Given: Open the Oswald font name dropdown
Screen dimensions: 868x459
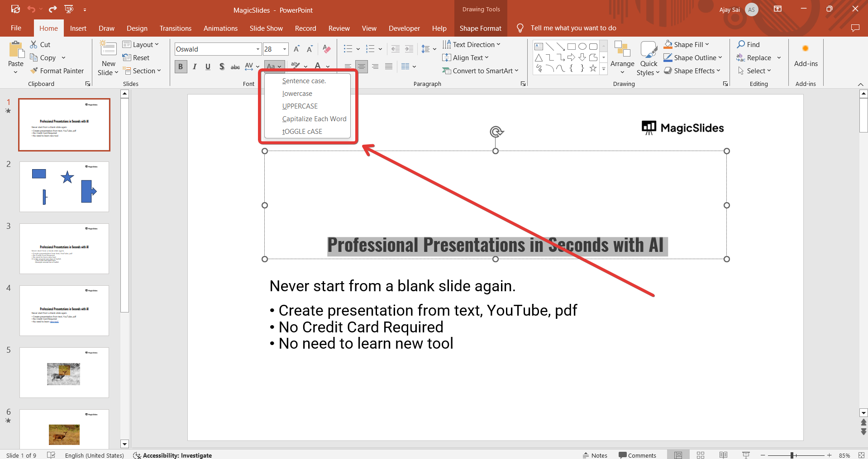Looking at the screenshot, I should [x=258, y=49].
